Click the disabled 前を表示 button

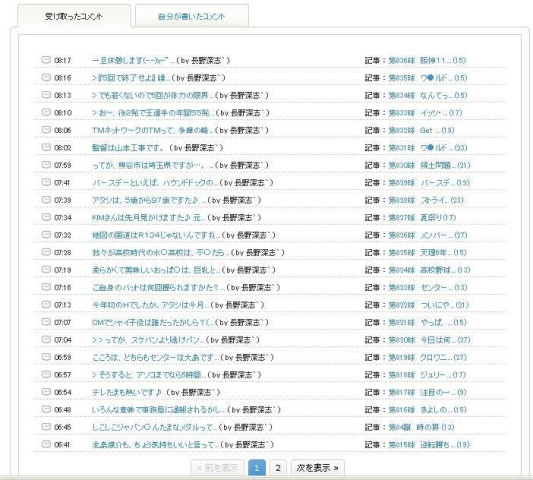click(218, 468)
